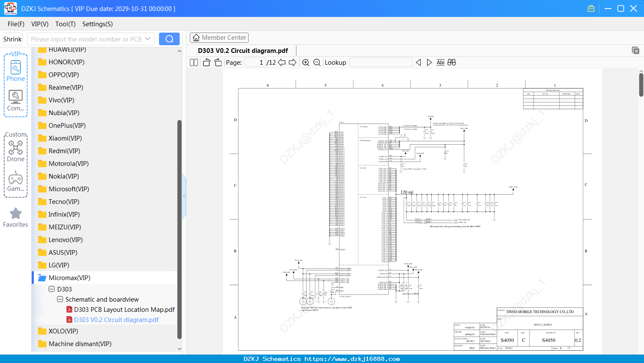Expand the OPPO(VIP) folder

click(x=58, y=75)
